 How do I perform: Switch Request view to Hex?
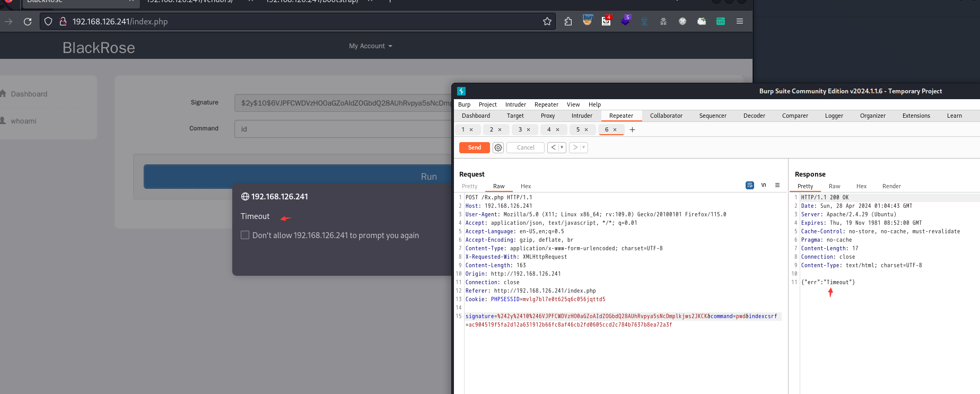click(526, 186)
